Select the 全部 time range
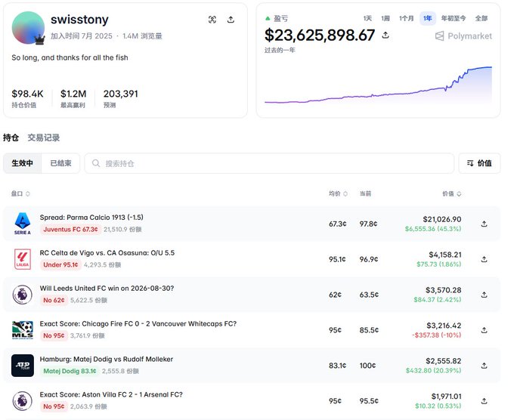Image resolution: width=514 pixels, height=420 pixels. click(481, 18)
